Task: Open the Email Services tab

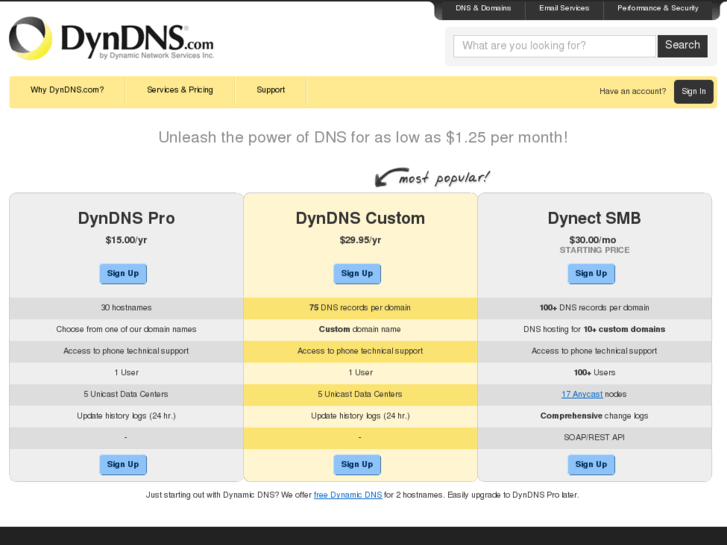Action: [564, 8]
